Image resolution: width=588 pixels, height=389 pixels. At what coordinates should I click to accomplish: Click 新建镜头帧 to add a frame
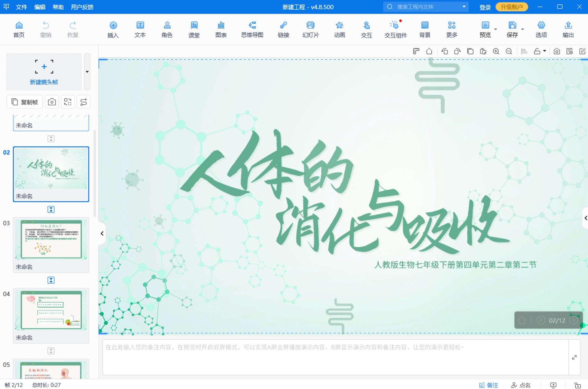tap(44, 72)
